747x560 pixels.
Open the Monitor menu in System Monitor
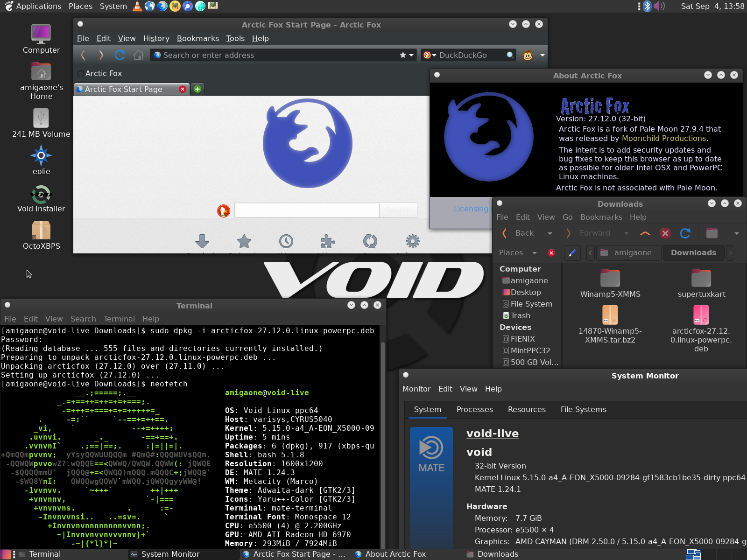click(416, 389)
